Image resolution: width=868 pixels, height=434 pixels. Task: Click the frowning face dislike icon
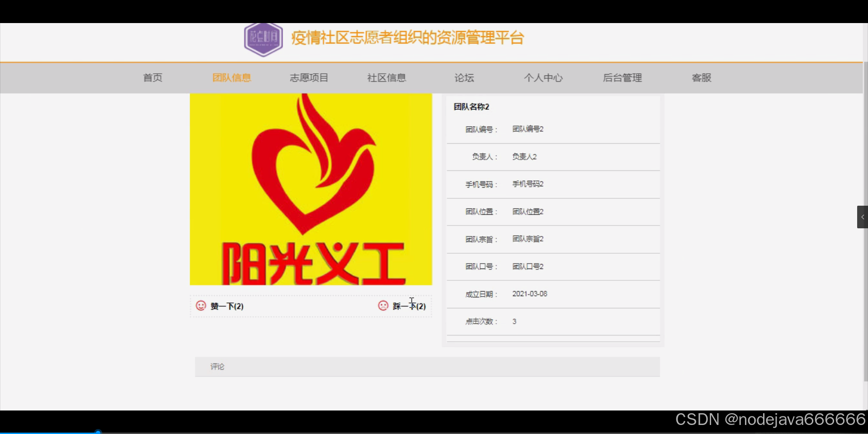[383, 306]
